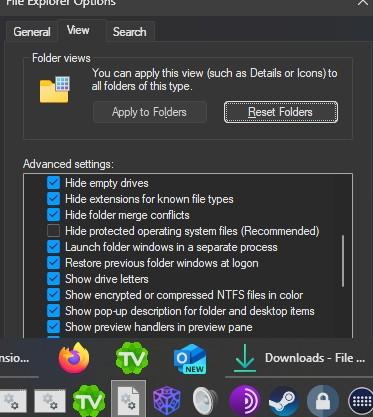This screenshot has width=373, height=417.
Task: Toggle Launch folder windows in separate process
Action: 53,247
